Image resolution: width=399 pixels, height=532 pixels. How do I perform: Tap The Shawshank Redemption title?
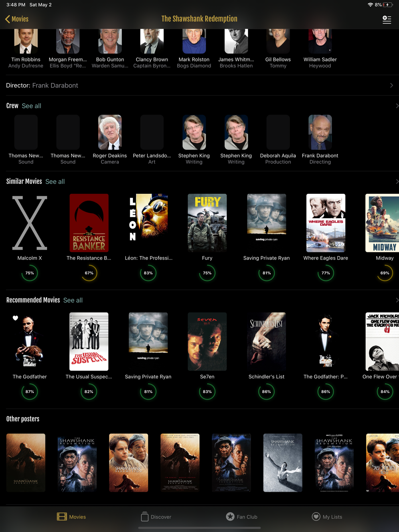pos(199,19)
